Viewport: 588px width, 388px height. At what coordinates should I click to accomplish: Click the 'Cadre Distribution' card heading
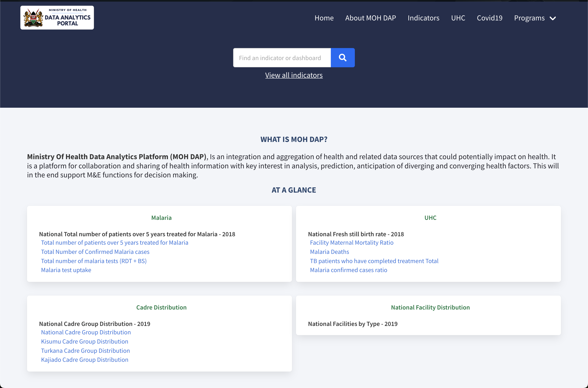point(161,307)
